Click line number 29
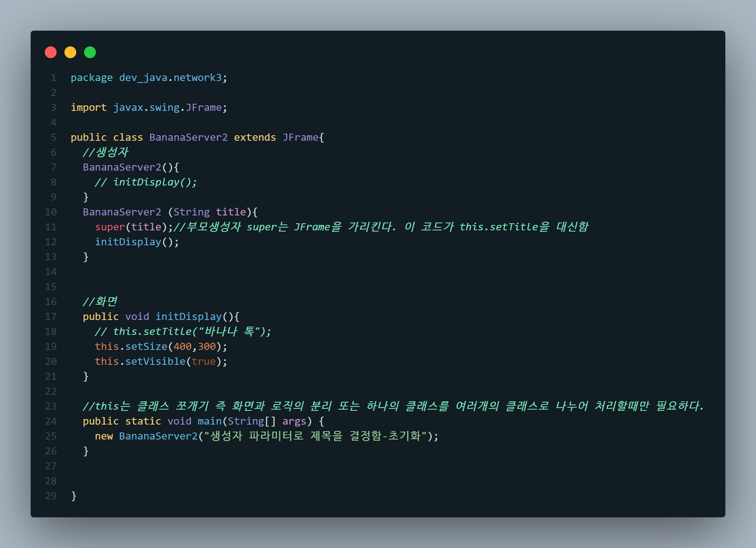Screen dimensions: 756x548 pyautogui.click(x=51, y=496)
